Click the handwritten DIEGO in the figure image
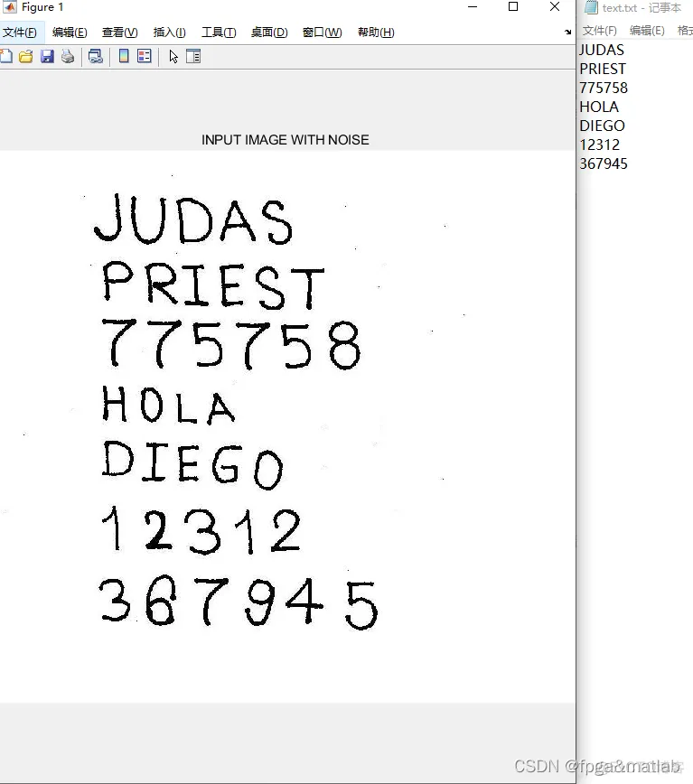 pyautogui.click(x=193, y=465)
